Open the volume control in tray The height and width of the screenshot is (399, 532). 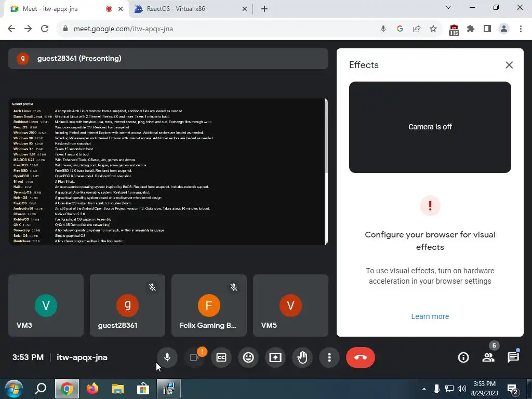[462, 389]
